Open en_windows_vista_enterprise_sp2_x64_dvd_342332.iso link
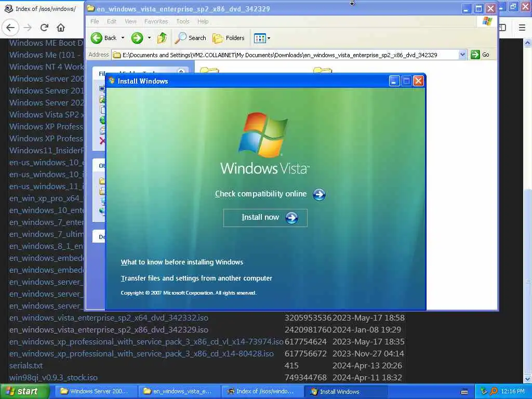The image size is (532, 399). (x=109, y=318)
